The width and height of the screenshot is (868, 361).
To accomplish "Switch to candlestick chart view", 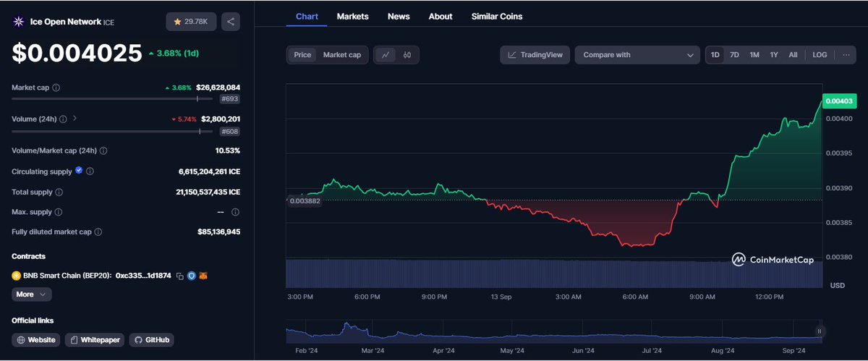I will [407, 55].
